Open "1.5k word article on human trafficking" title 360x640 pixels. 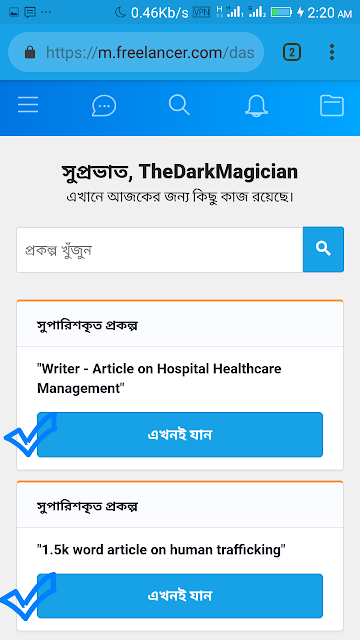tap(161, 550)
